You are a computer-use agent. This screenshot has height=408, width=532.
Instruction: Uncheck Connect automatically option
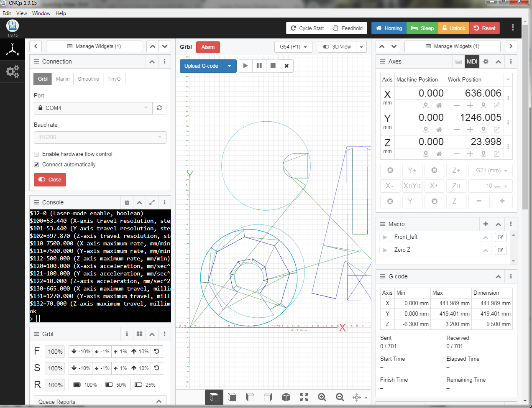(x=37, y=165)
